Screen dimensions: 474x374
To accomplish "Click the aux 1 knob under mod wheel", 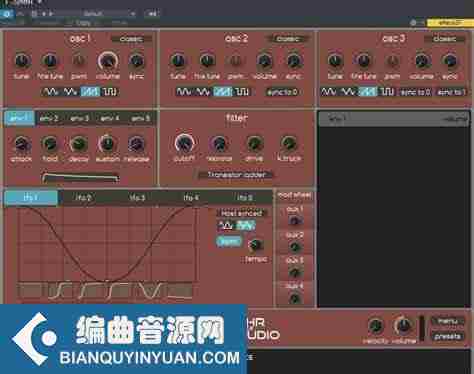I will (x=295, y=220).
